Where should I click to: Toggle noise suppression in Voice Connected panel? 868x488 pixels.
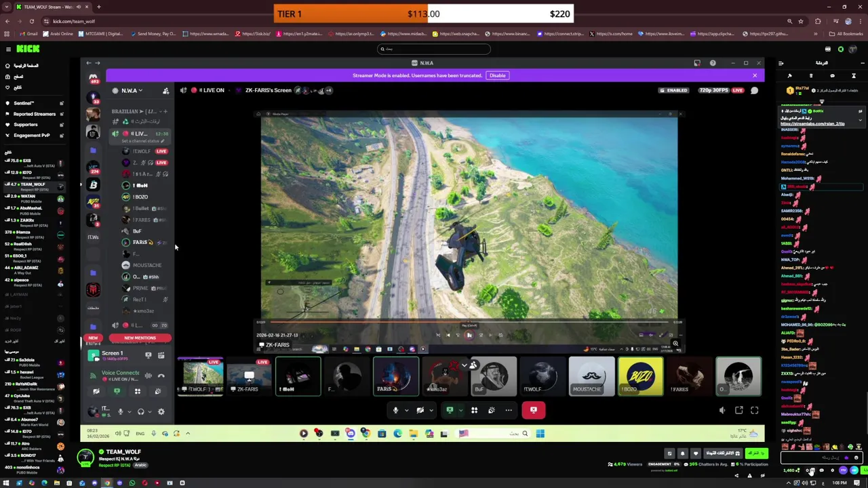tap(149, 375)
